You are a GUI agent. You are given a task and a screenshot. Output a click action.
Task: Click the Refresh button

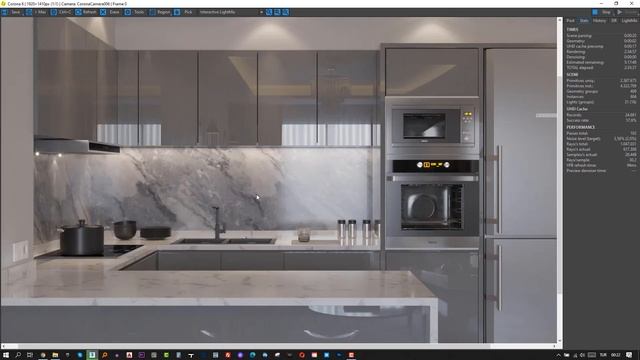[x=86, y=12]
